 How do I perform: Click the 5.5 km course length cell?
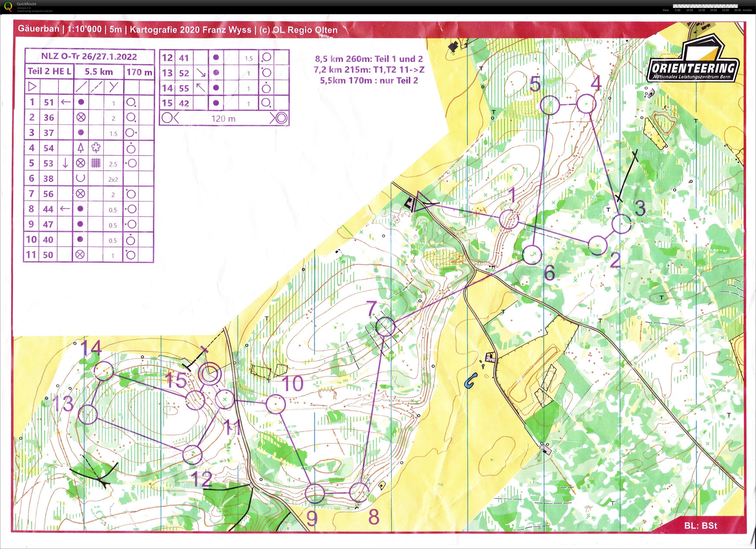pyautogui.click(x=99, y=72)
